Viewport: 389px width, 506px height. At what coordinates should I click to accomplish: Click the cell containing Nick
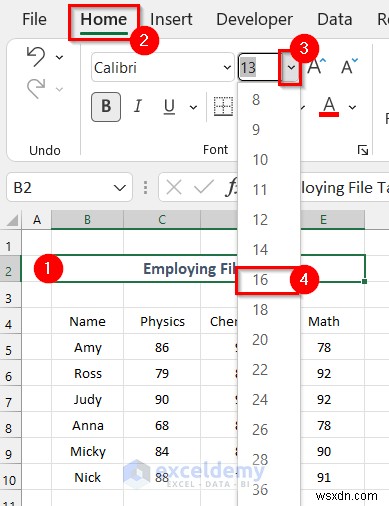click(x=87, y=477)
